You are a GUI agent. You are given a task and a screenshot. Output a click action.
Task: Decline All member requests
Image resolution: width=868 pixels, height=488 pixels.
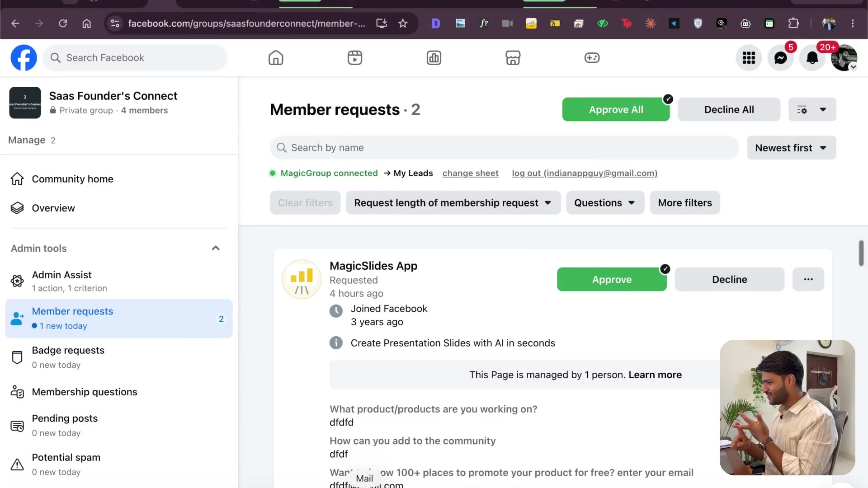729,109
